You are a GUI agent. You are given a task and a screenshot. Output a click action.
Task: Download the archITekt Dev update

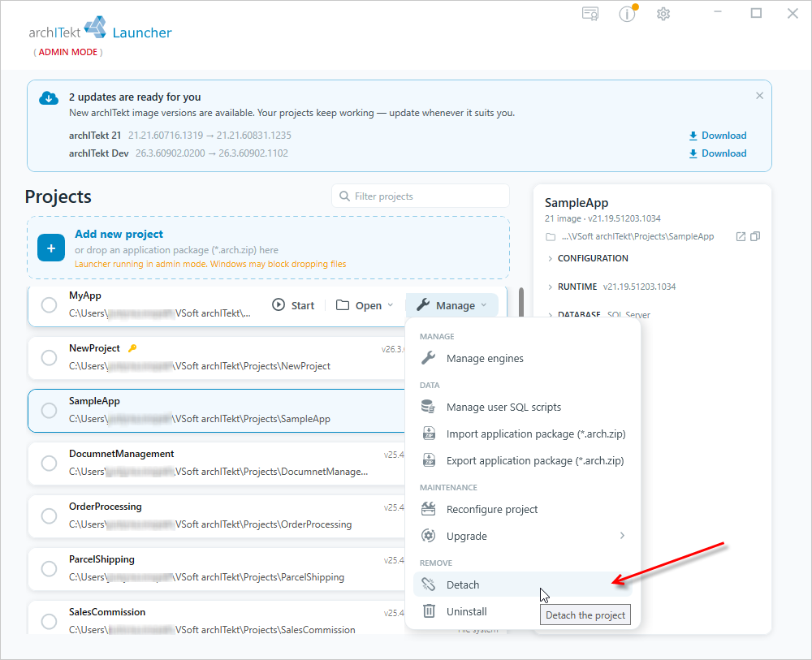[x=718, y=153]
